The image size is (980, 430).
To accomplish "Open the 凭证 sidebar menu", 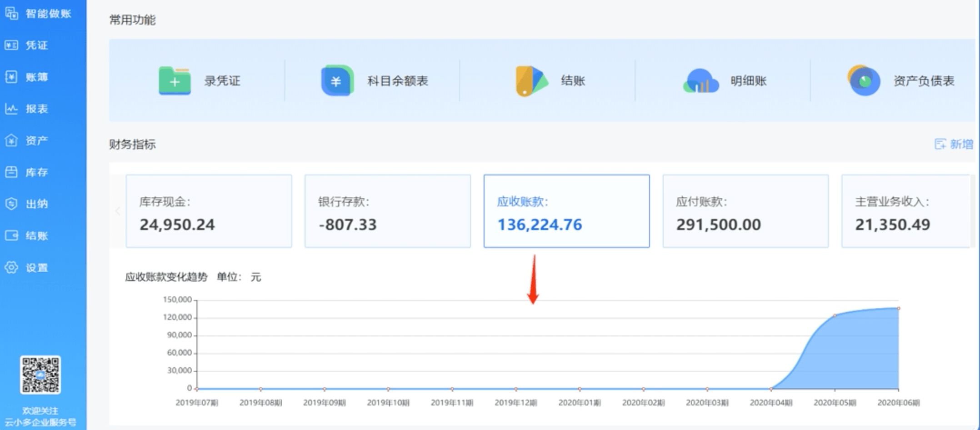I will coord(36,45).
